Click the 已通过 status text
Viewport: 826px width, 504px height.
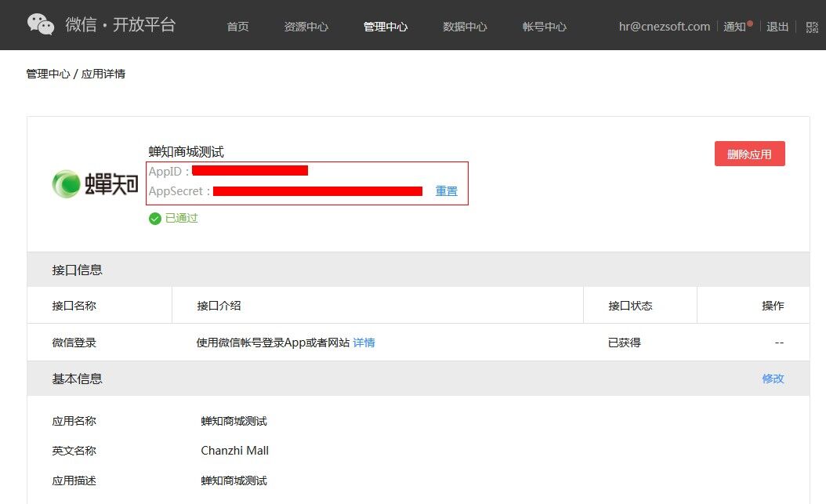coord(181,219)
